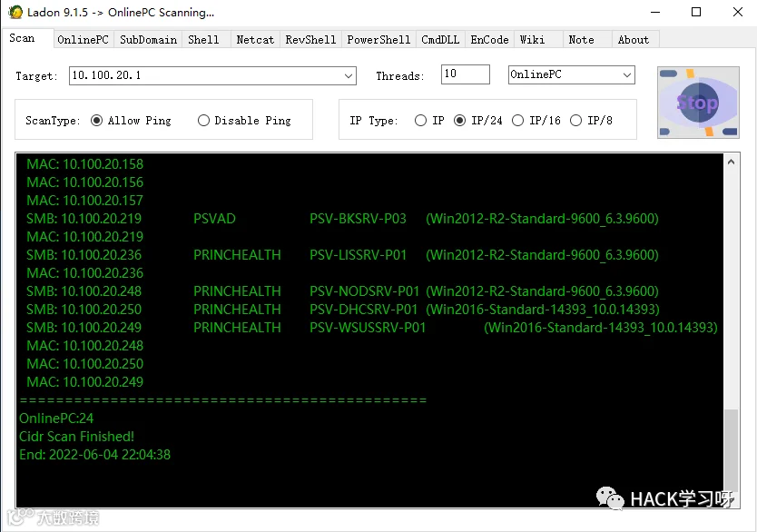Choose the IP/16 radio option
This screenshot has height=532, width=757.
click(517, 120)
